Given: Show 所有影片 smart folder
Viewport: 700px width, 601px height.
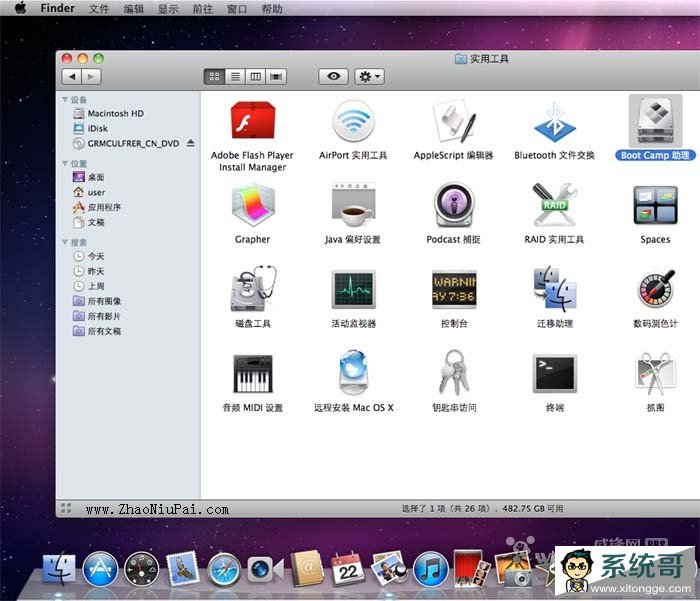Looking at the screenshot, I should point(97,316).
